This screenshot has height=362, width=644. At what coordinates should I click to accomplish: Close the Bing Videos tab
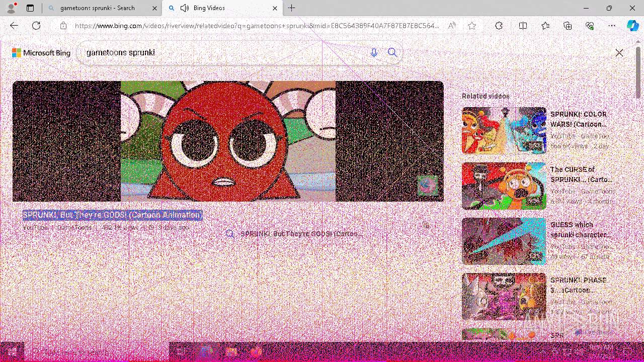pos(275,8)
